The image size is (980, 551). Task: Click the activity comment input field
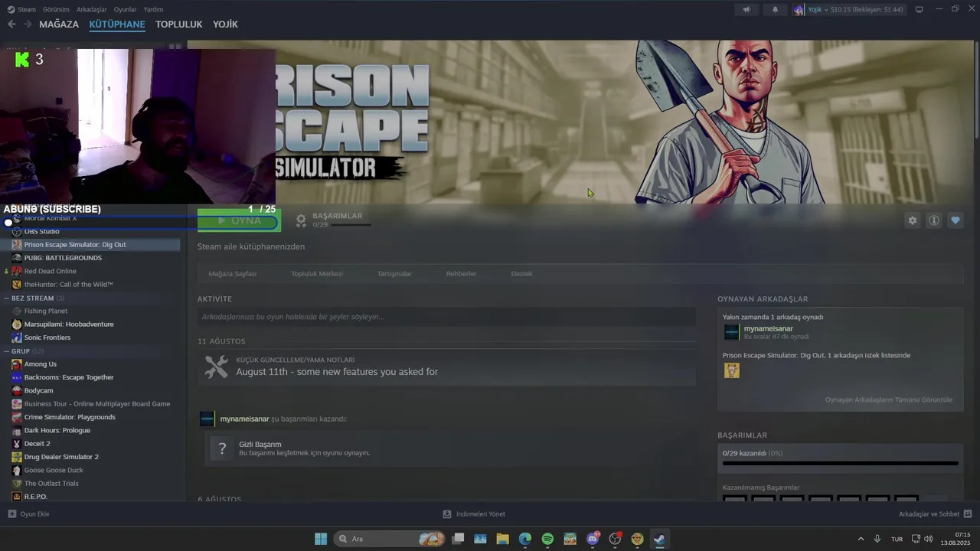point(446,317)
